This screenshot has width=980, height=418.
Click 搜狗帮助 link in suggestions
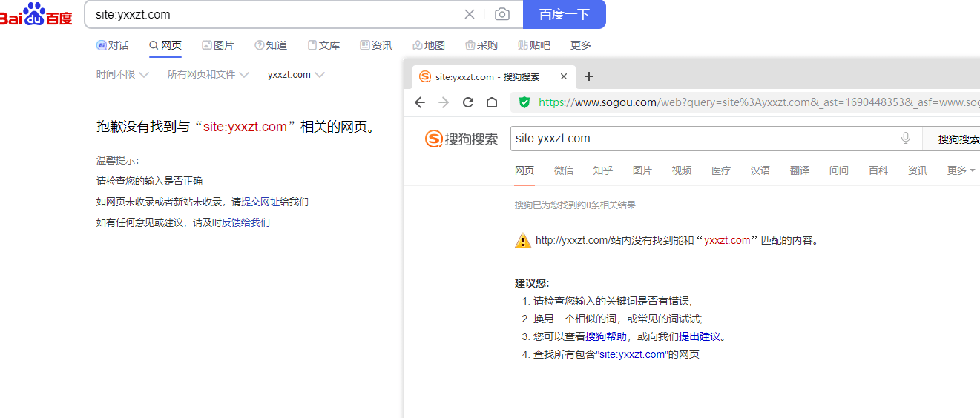coord(606,336)
